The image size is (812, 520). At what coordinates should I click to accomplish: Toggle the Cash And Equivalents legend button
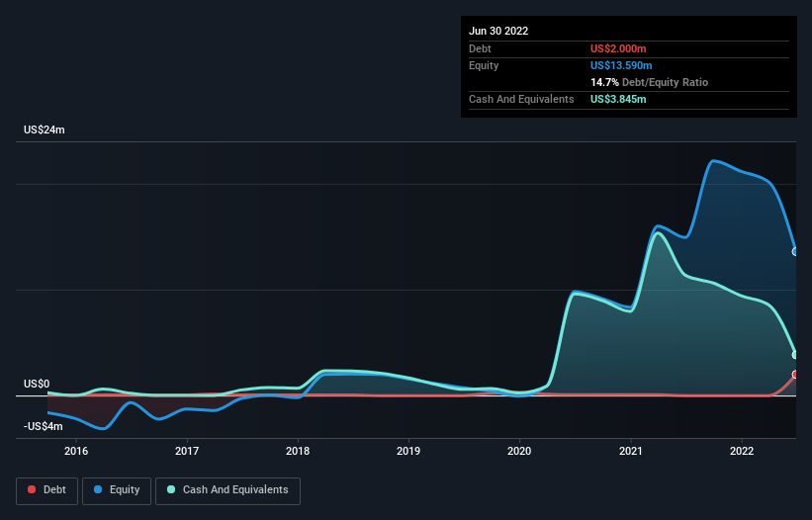coord(227,490)
